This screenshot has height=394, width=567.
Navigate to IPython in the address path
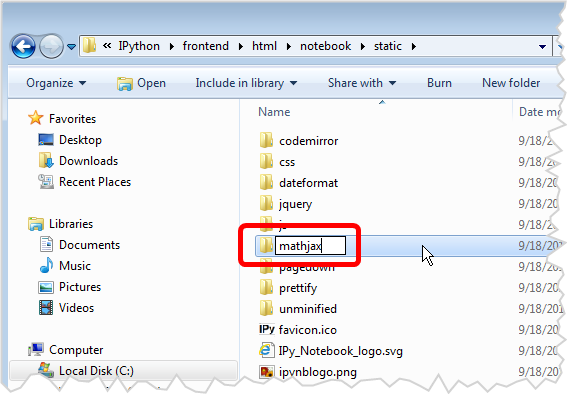pyautogui.click(x=139, y=46)
